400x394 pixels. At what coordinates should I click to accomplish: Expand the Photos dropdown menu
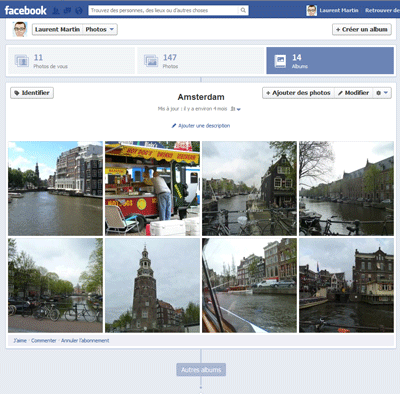tap(100, 29)
